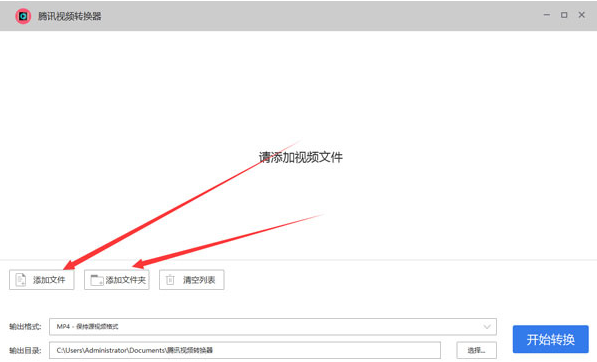Click the 腾讯视频转换器 title text
The image size is (597, 362).
69,16
